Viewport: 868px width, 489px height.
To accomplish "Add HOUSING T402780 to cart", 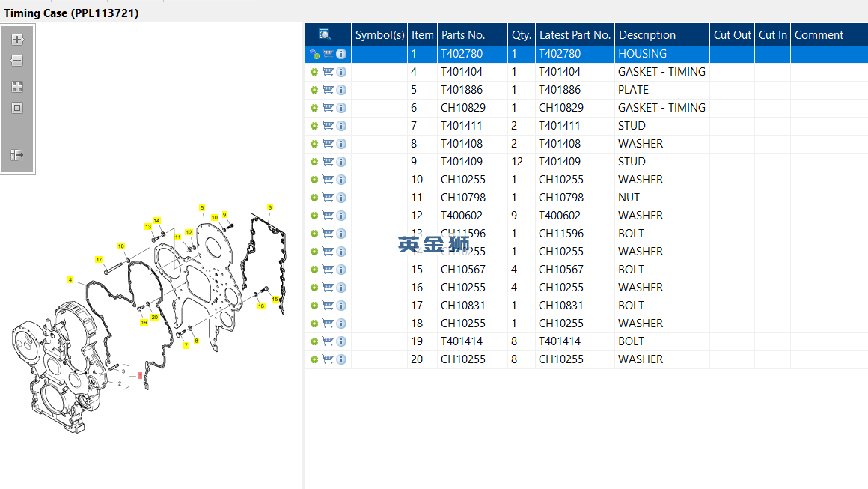I will 328,54.
